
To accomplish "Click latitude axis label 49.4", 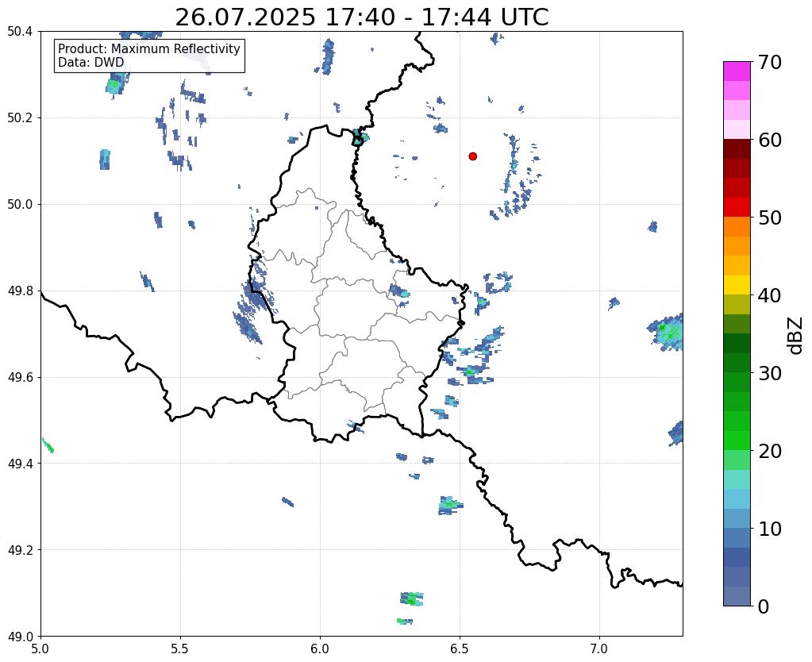I will [x=20, y=463].
